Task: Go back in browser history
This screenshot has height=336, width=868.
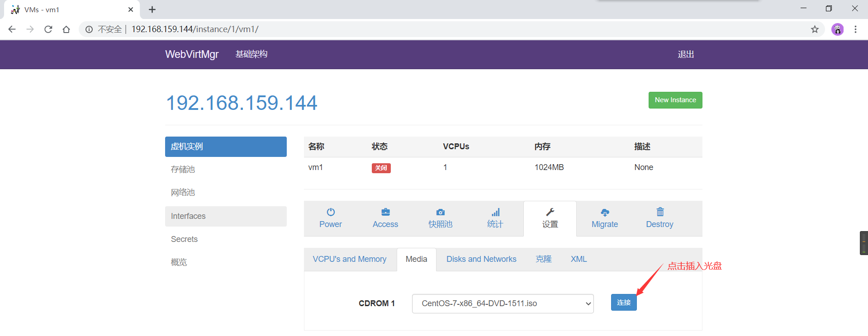Action: (12, 29)
